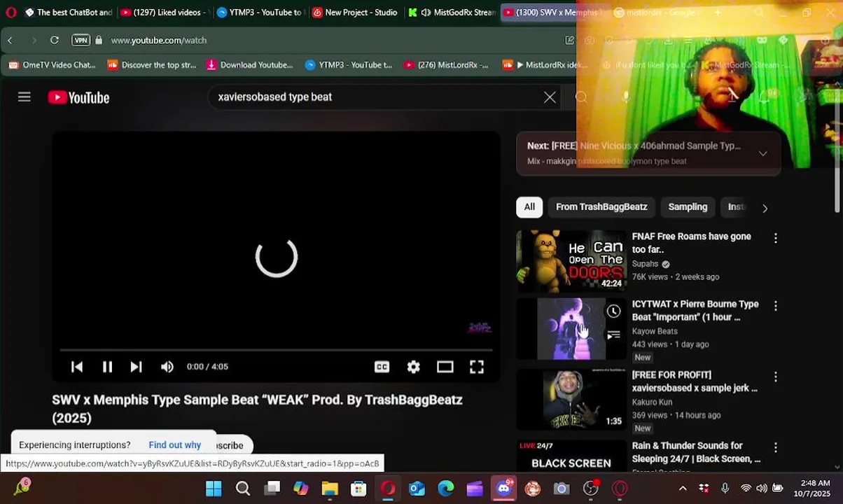The height and width of the screenshot is (504, 843).
Task: Open (276) MistLordRx bookmark
Action: pos(446,65)
